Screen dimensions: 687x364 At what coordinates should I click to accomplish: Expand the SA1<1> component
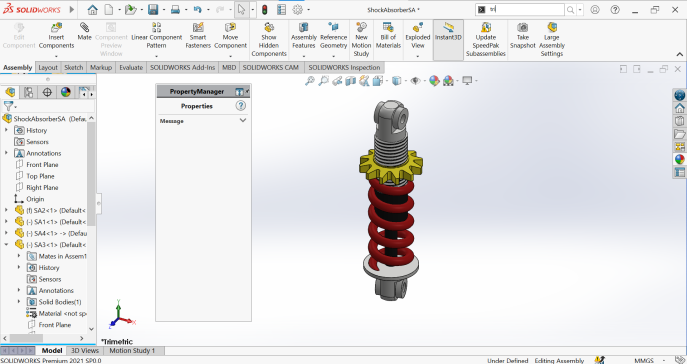tap(6, 221)
